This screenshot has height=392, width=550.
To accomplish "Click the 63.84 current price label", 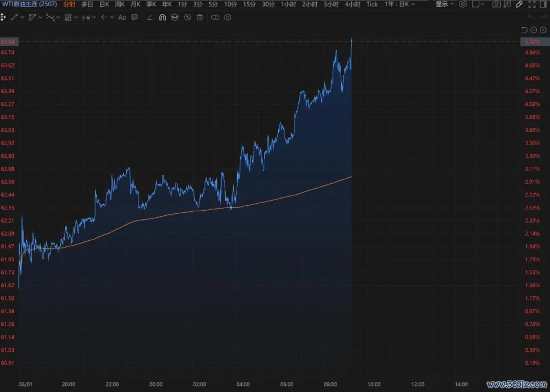I will [x=8, y=41].
